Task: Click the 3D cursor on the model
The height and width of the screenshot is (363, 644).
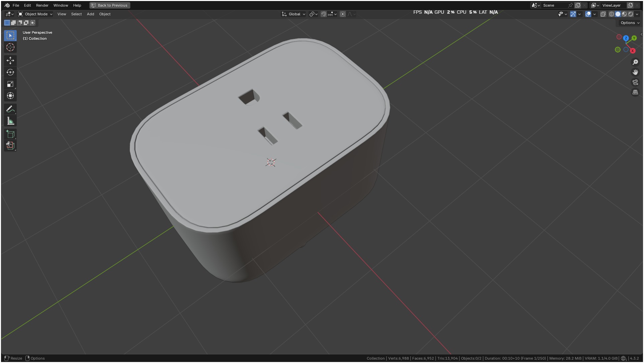Action: point(271,162)
